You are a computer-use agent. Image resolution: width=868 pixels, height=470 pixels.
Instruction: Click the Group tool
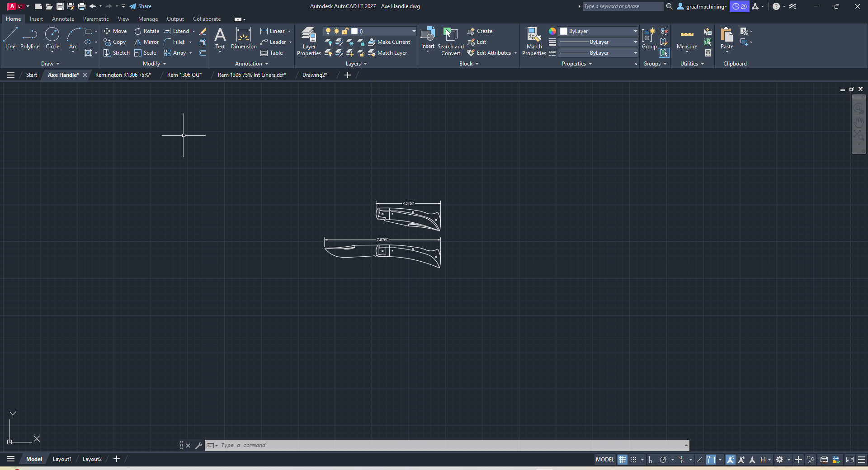pyautogui.click(x=649, y=38)
